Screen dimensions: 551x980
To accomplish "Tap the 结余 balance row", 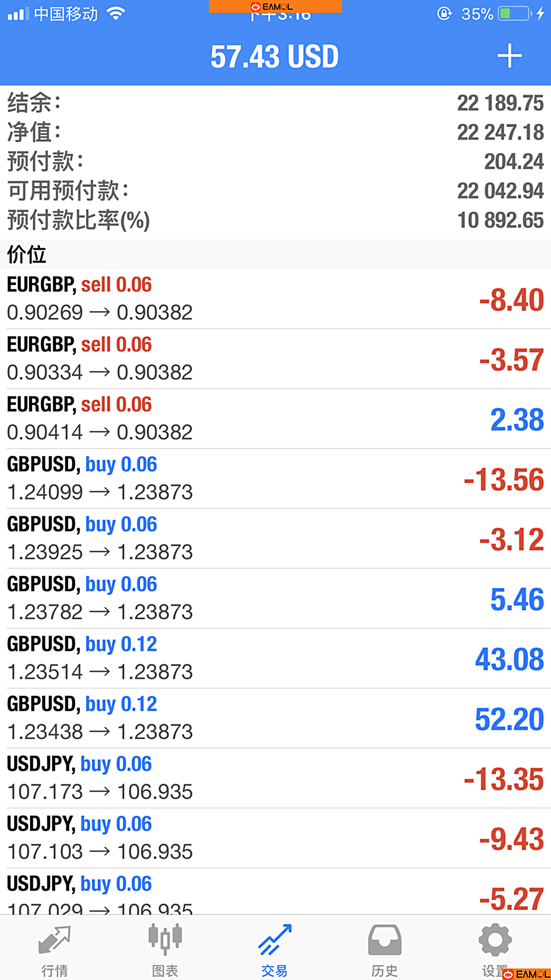I will click(275, 103).
